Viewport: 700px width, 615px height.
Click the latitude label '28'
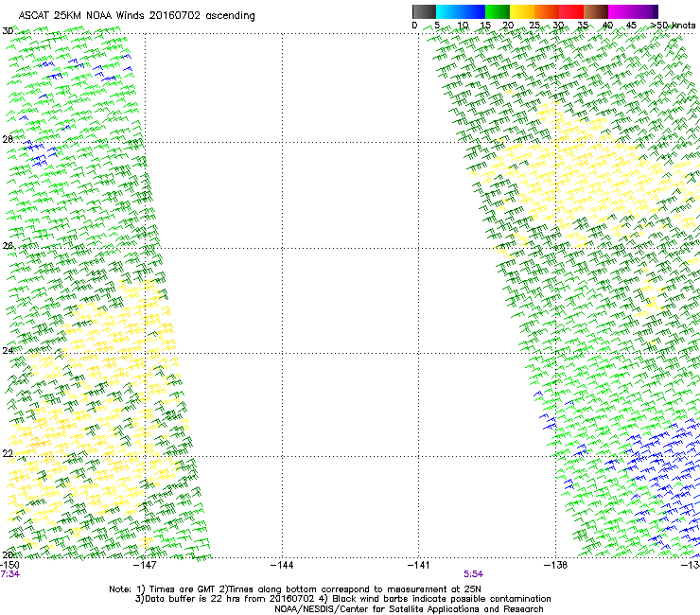[x=8, y=139]
